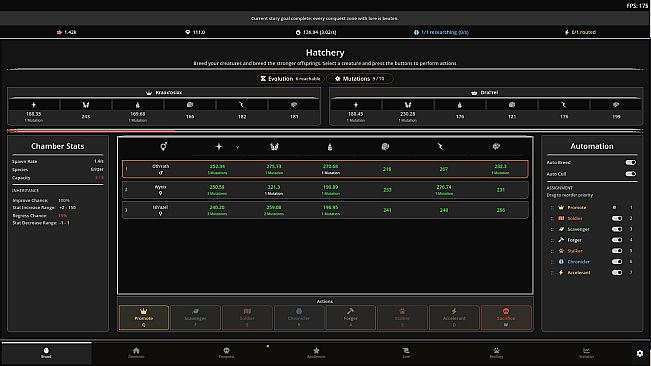This screenshot has width=651, height=366.
Task: Open settings gear in bottom corner
Action: point(640,353)
